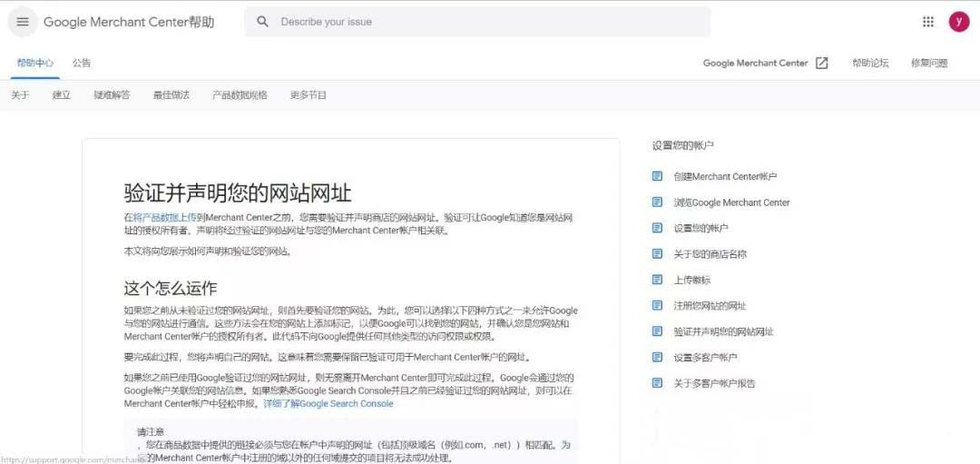Open the 关于多客户帐户报告 article

714,383
